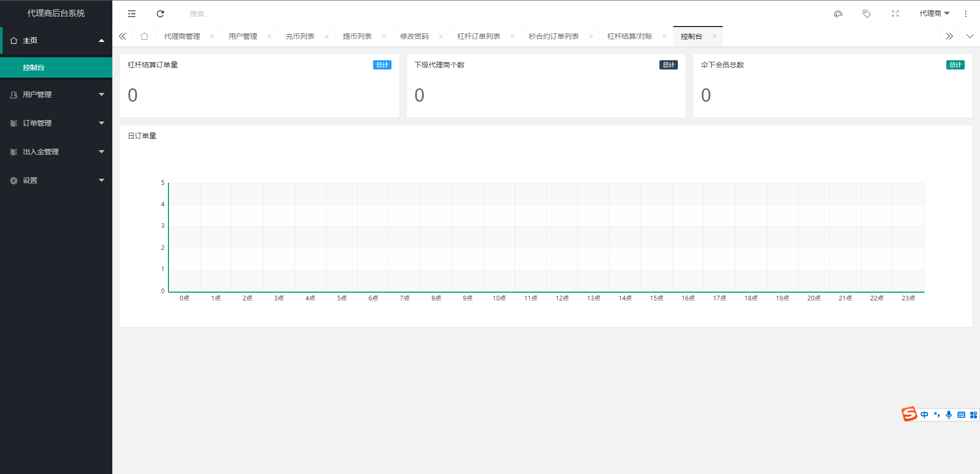Expand the 出入金管理 sidebar menu
The height and width of the screenshot is (474, 980).
[x=56, y=152]
